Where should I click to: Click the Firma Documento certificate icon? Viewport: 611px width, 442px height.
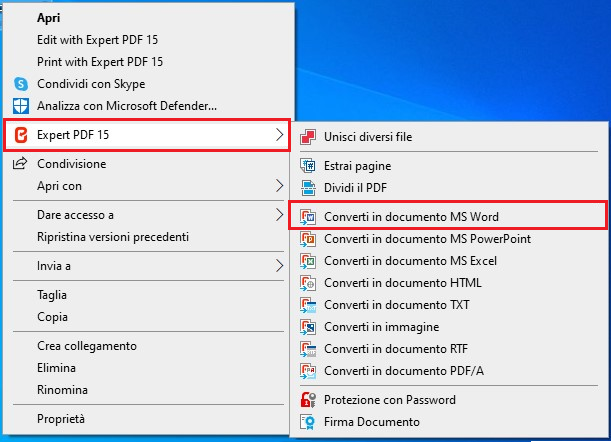click(x=308, y=422)
